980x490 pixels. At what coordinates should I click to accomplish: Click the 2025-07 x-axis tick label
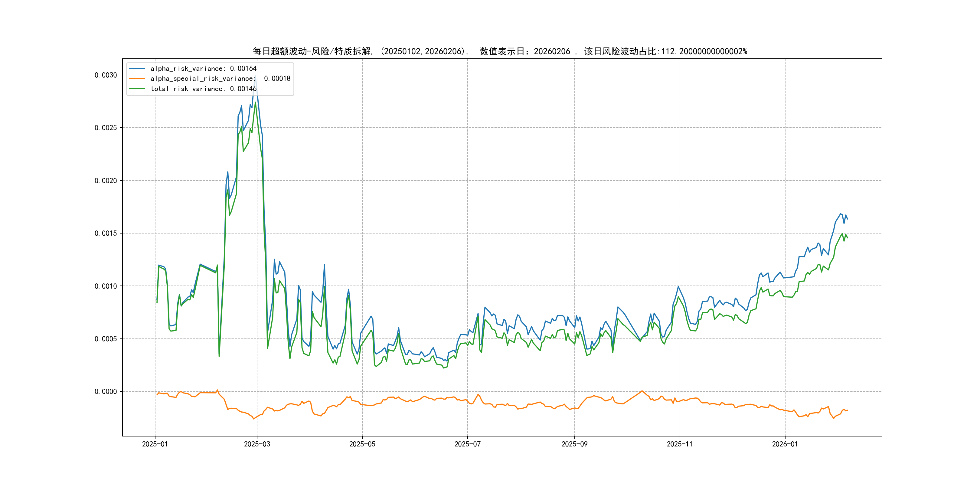click(x=468, y=444)
